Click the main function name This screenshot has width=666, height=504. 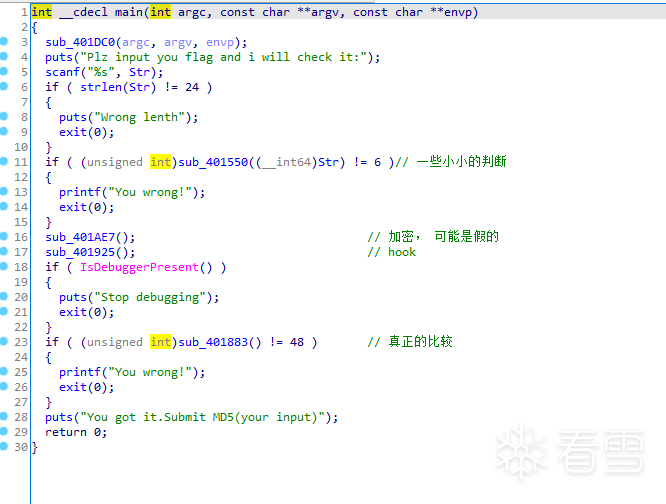tap(129, 12)
